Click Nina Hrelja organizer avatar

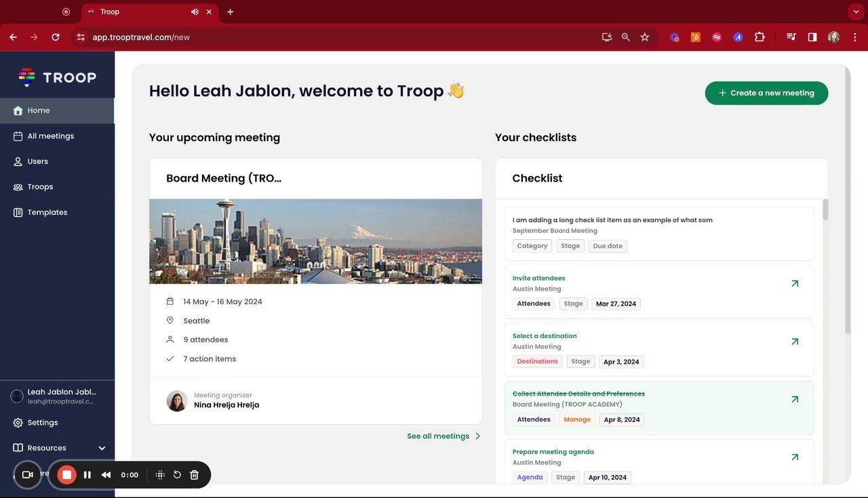tap(177, 401)
